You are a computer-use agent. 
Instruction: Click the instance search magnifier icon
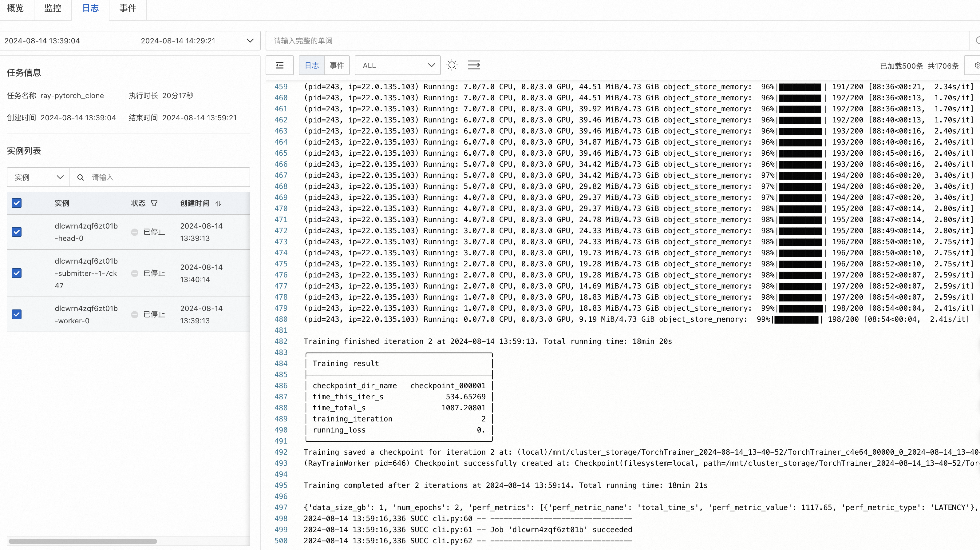click(81, 177)
